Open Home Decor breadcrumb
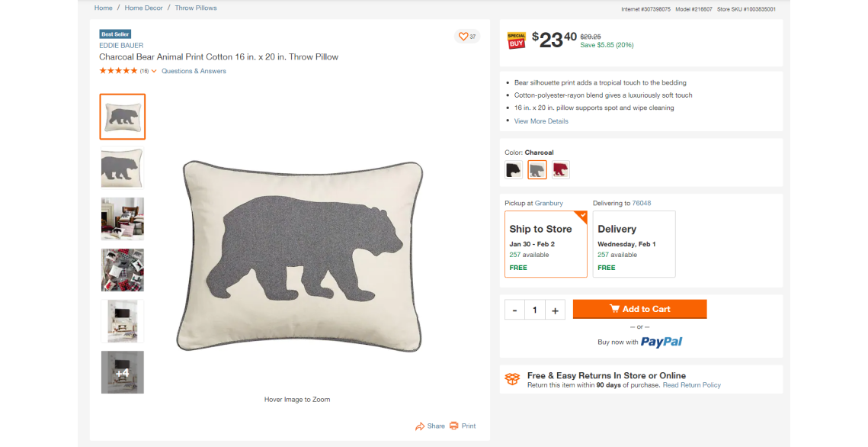The width and height of the screenshot is (868, 447). 143,8
